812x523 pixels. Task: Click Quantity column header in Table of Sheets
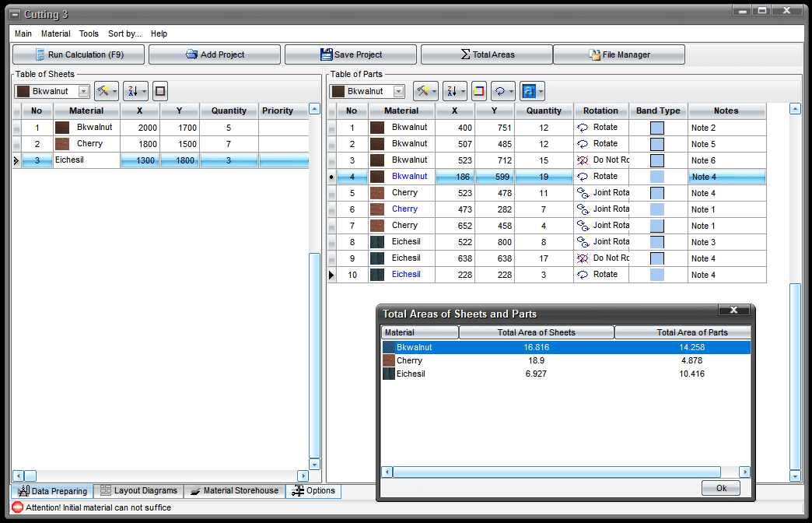229,111
